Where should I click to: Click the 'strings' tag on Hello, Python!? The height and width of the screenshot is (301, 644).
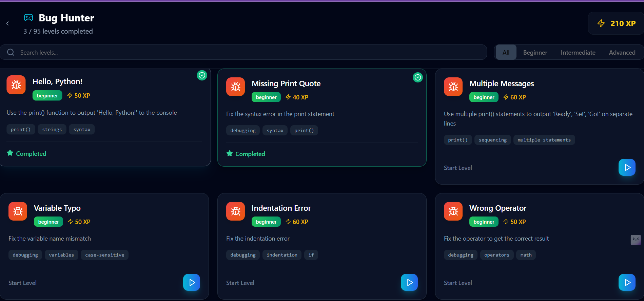[x=52, y=129]
